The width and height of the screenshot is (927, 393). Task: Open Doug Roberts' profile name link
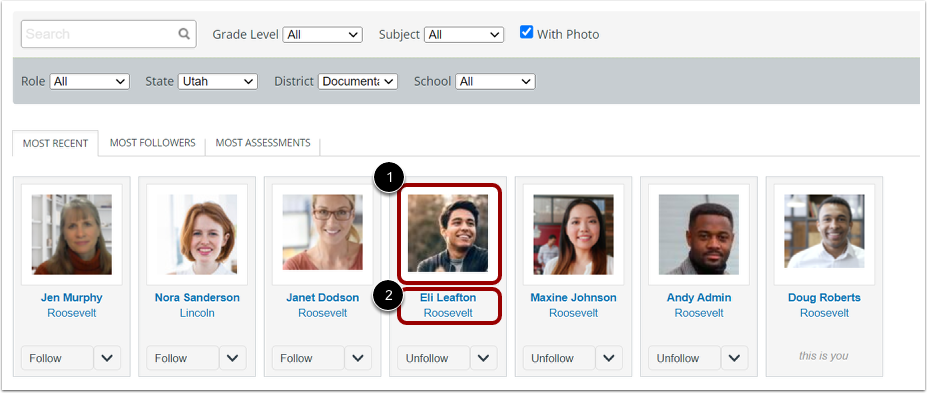[x=824, y=297]
